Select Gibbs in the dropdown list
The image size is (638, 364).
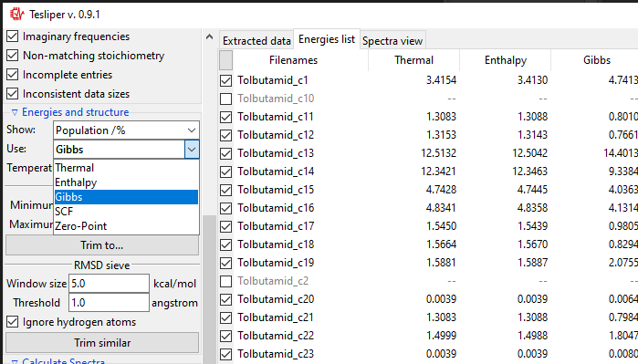[x=126, y=197]
